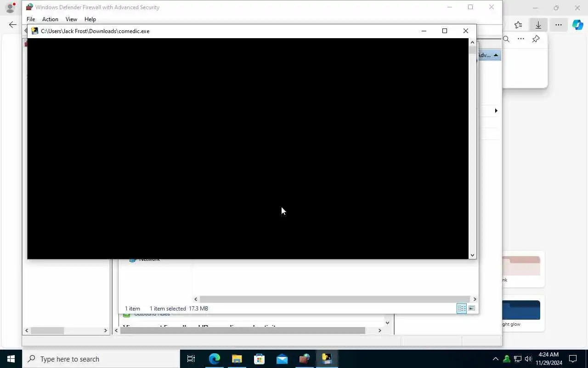Expand the actions pane submenu arrow

click(496, 111)
